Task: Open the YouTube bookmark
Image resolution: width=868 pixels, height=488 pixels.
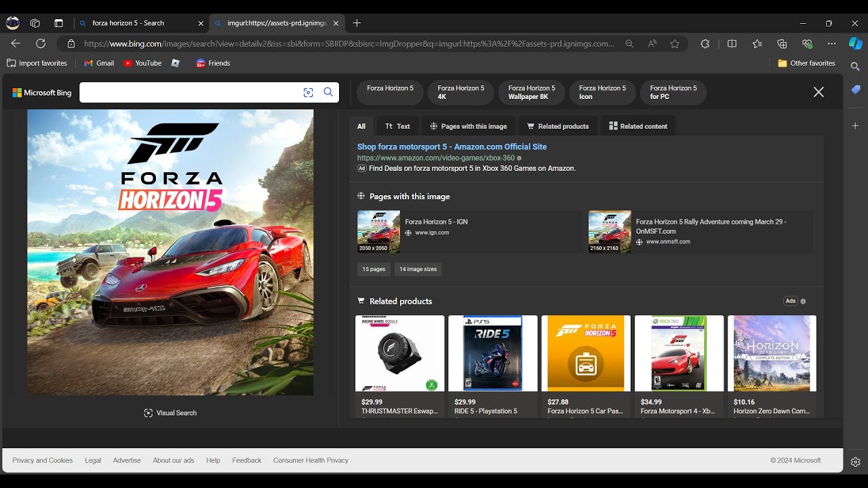Action: tap(142, 63)
